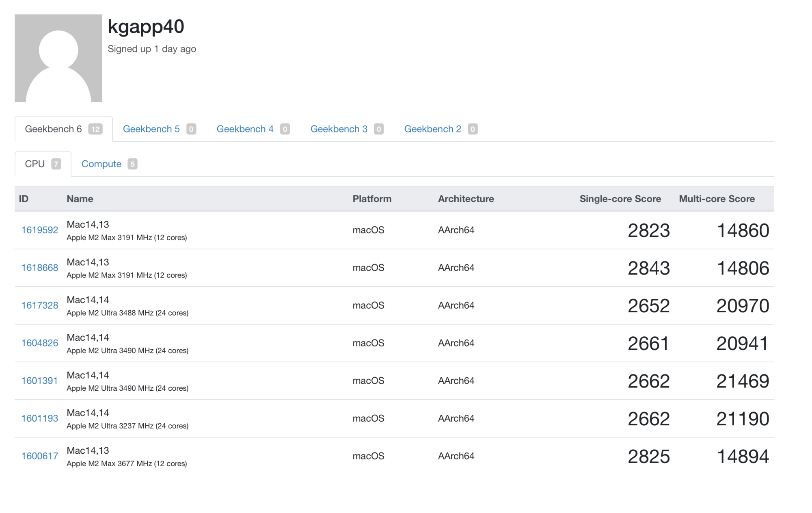Image resolution: width=812 pixels, height=513 pixels.
Task: Switch to the Geekbench 5 tab
Action: pos(159,129)
